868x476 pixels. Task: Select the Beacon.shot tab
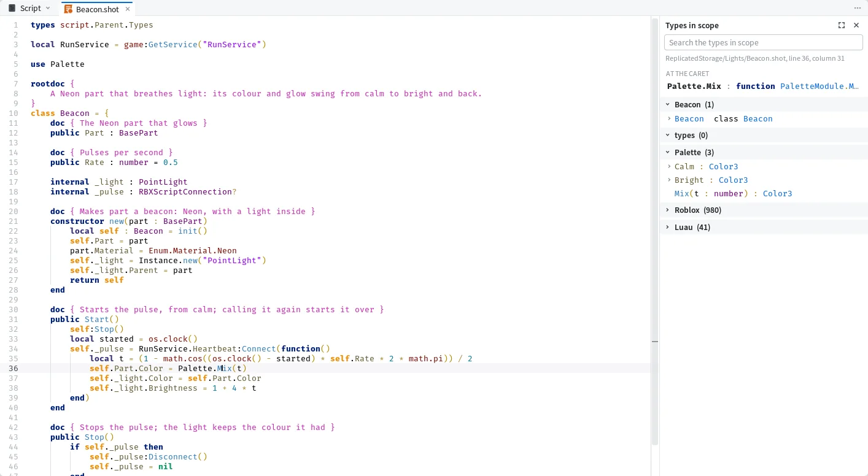97,9
